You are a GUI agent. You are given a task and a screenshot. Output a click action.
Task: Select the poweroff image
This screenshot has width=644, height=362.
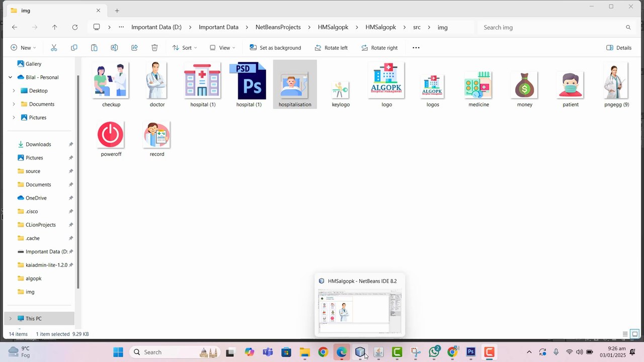(111, 139)
